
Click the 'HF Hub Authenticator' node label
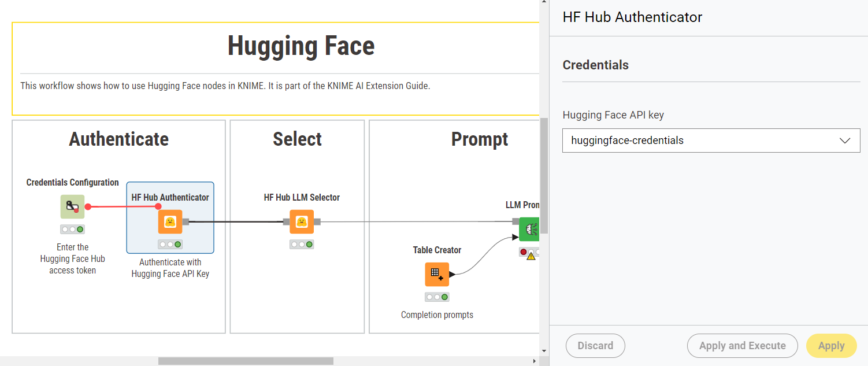tap(170, 198)
